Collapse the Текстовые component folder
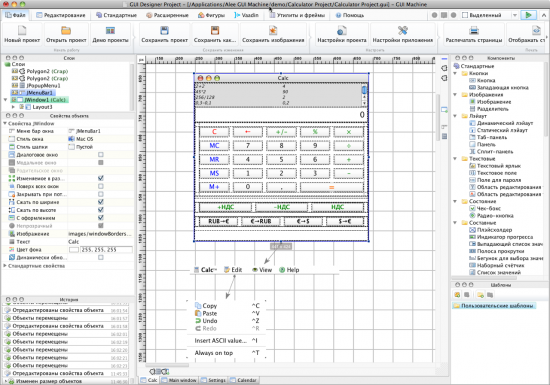Image resolution: width=550 pixels, height=385 pixels. coord(455,159)
